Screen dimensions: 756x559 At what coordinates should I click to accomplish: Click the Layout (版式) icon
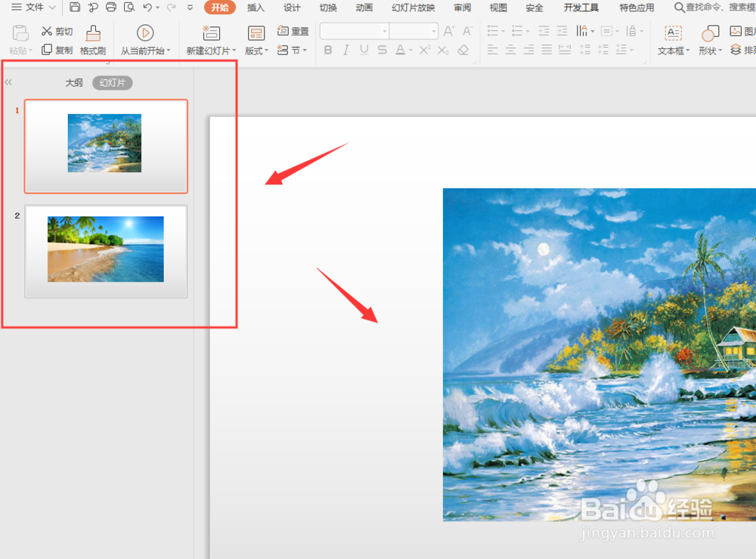256,32
